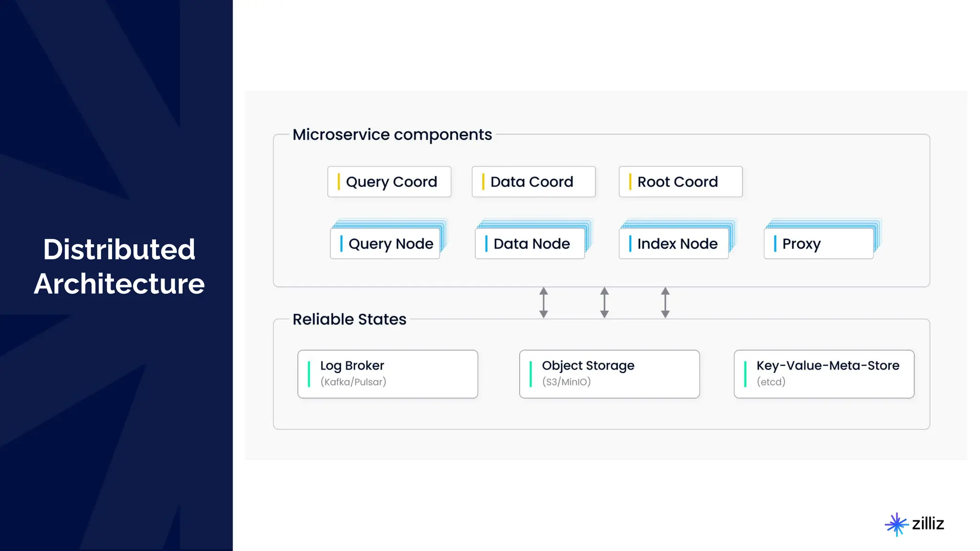Click the S3/MinIO subtitle text

[x=566, y=382]
